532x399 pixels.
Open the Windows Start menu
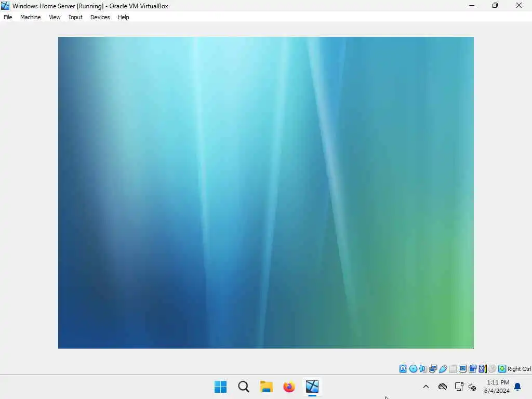coord(220,387)
